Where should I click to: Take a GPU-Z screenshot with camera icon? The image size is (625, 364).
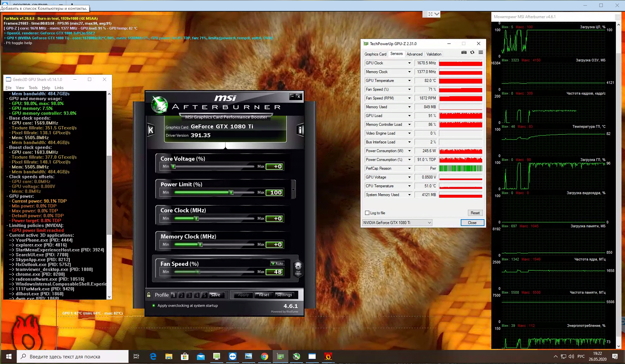pos(464,53)
